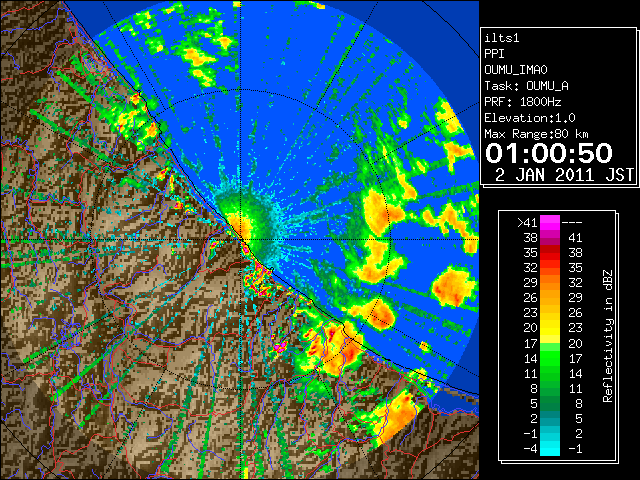Click the '---' legend label
The height and width of the screenshot is (480, 640).
coord(572,223)
